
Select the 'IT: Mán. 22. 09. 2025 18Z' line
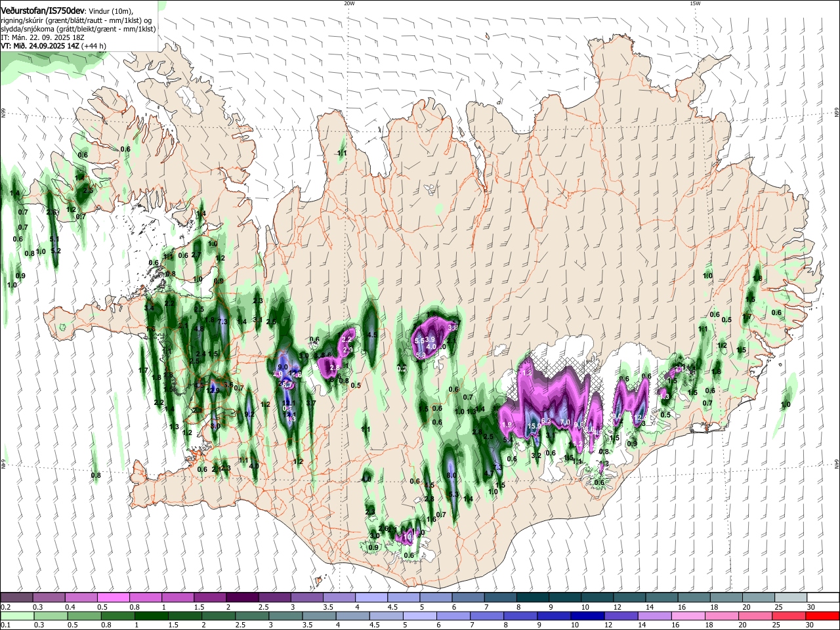point(43,37)
